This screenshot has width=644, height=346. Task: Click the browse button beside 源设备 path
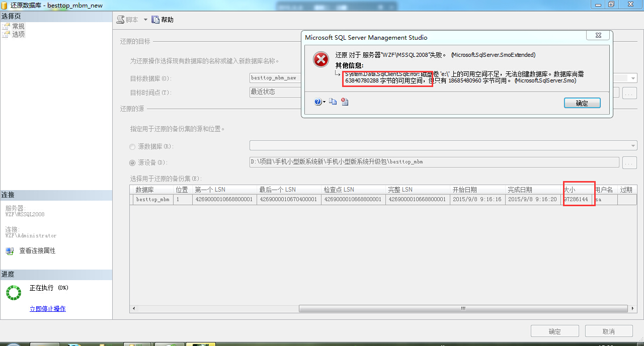click(x=630, y=162)
